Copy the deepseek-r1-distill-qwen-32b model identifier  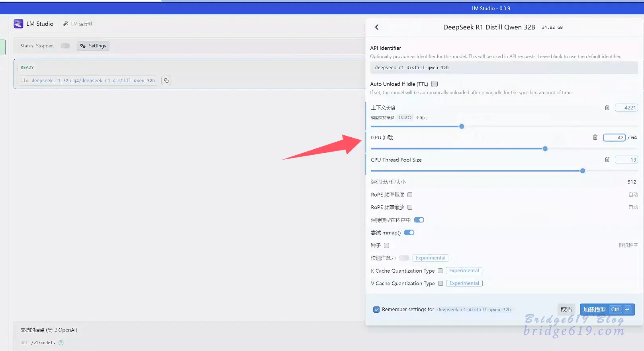pos(166,80)
